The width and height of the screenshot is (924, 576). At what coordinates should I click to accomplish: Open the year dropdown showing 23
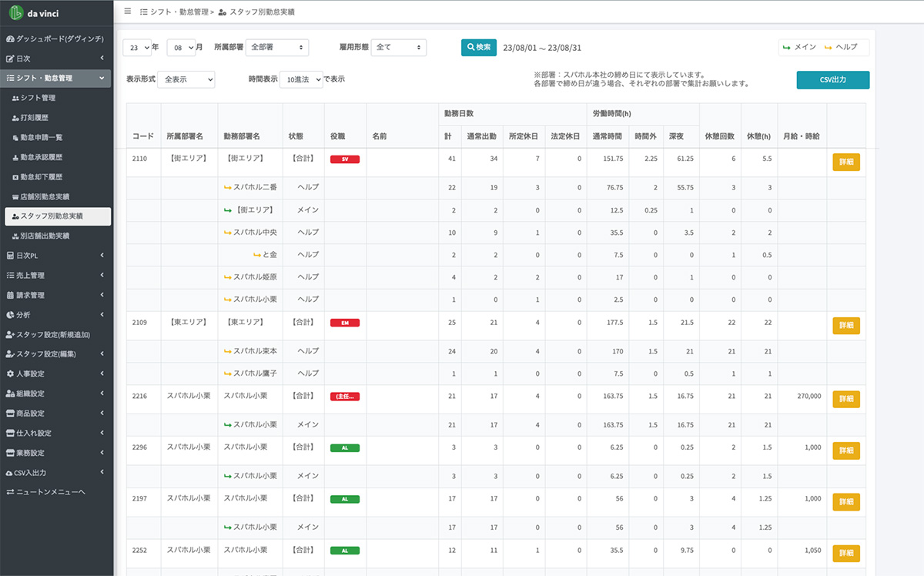tap(138, 48)
